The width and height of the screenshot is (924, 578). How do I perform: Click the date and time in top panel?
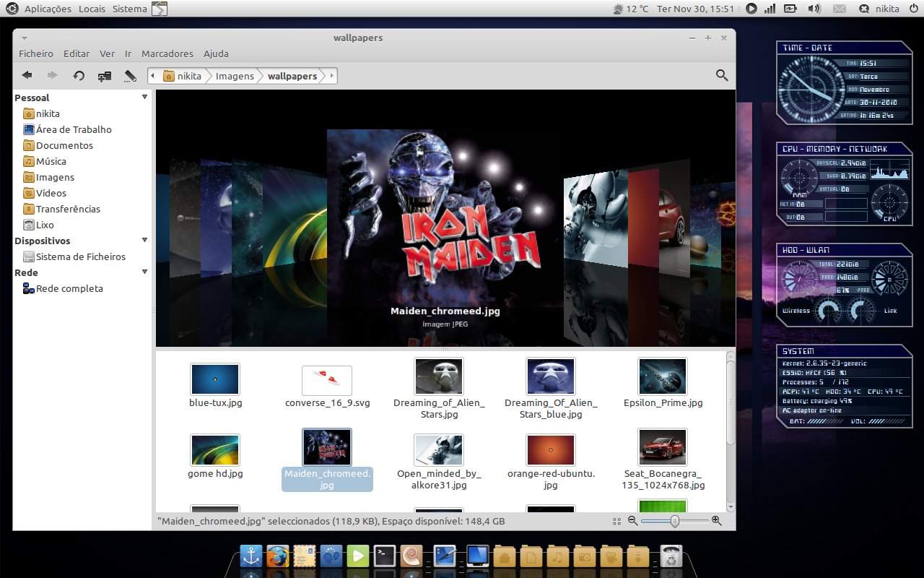tap(695, 9)
